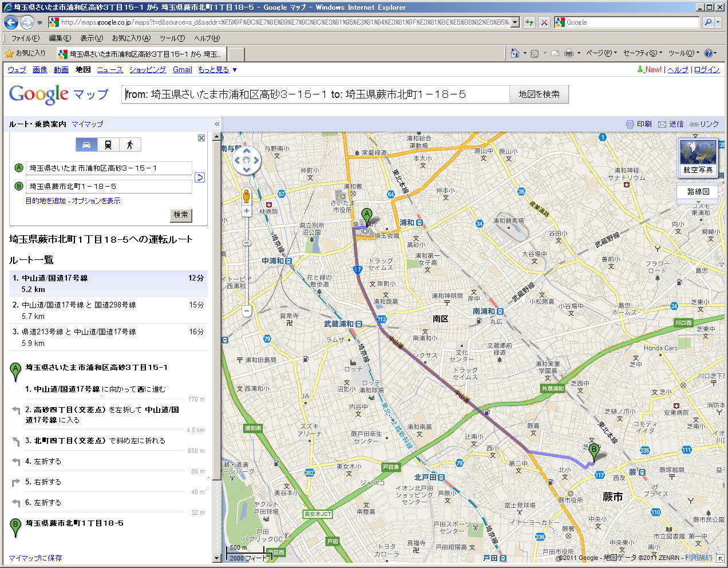Viewport: 728px width, 568px height.
Task: Click the 送信 send link
Action: 671,124
